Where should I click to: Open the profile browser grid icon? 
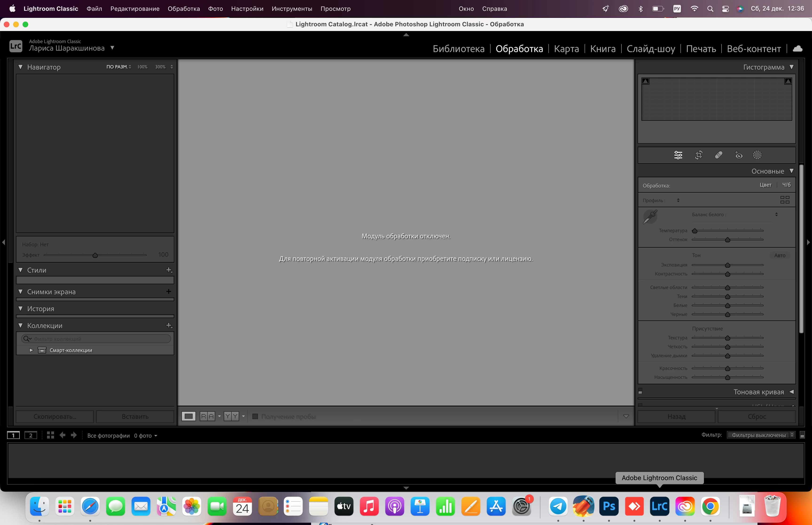[x=785, y=200]
